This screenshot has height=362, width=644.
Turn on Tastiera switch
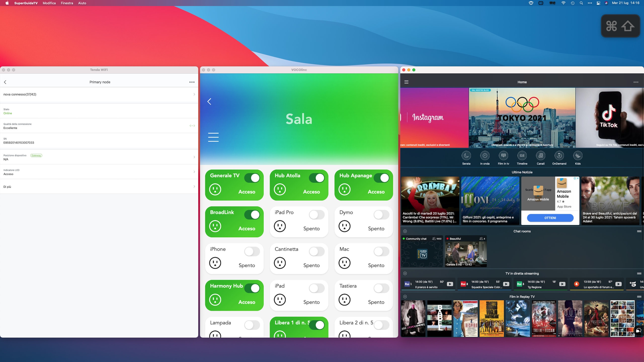pyautogui.click(x=381, y=288)
